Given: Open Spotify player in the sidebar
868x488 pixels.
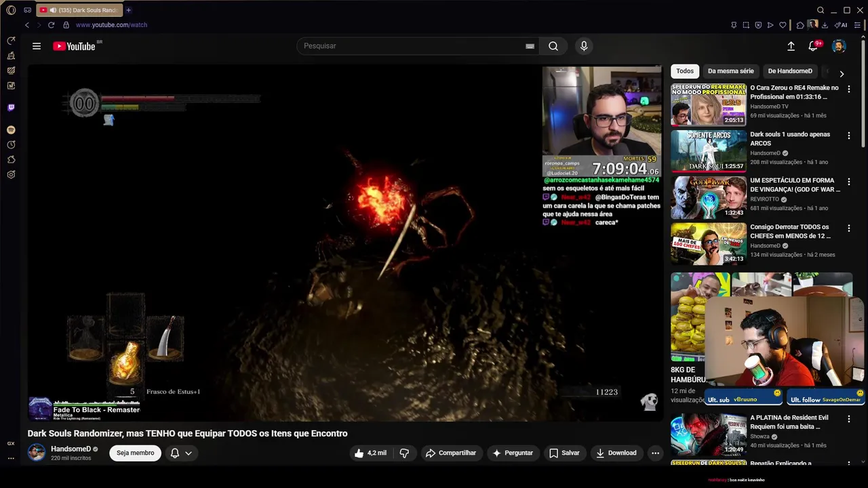Looking at the screenshot, I should click(11, 129).
